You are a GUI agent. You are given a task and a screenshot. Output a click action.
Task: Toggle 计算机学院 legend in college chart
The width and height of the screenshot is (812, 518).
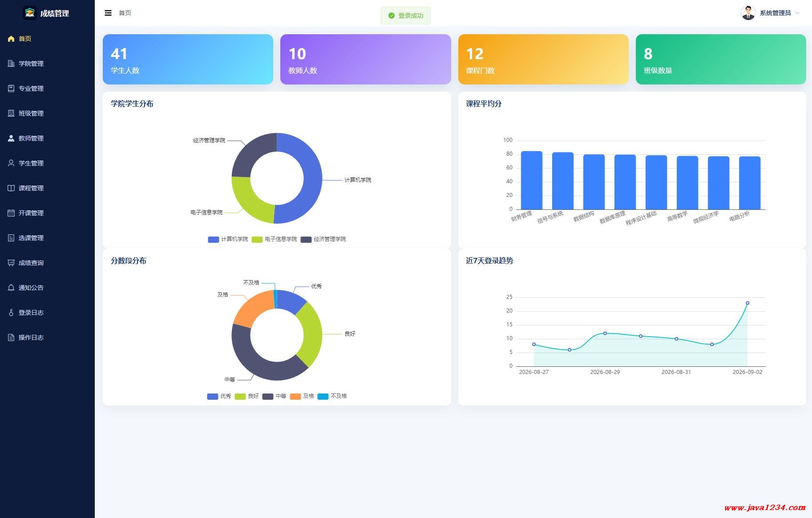point(228,239)
